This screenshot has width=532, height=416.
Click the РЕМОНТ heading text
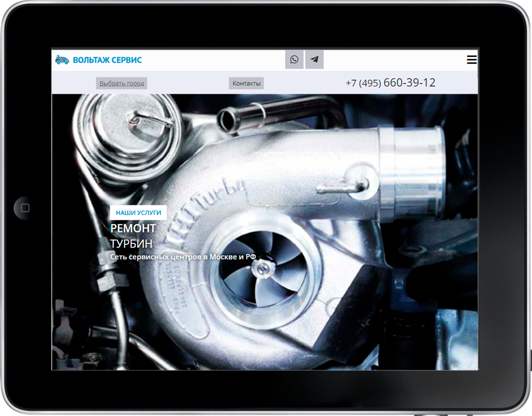point(133,228)
